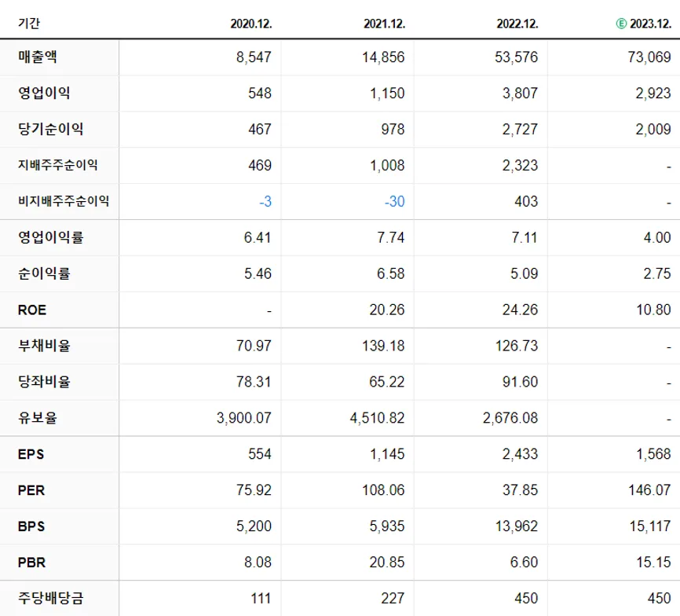Viewport: 680px width, 616px height.
Task: Select net margin value 6.58
Action: pos(391,273)
